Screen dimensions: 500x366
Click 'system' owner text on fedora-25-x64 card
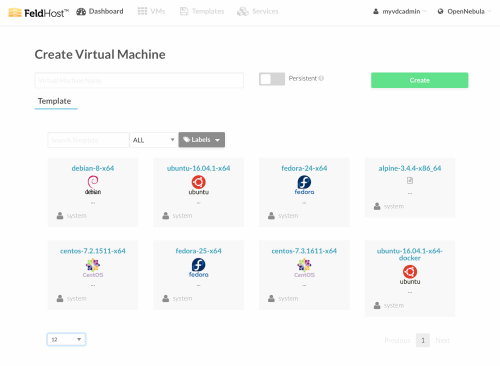[182, 298]
